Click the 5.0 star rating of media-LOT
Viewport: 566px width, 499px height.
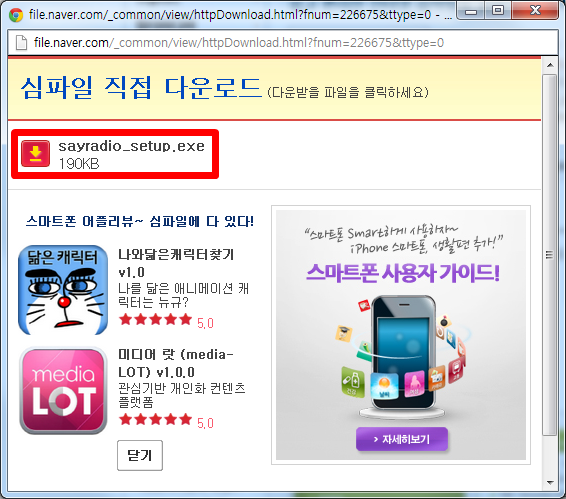pos(166,421)
